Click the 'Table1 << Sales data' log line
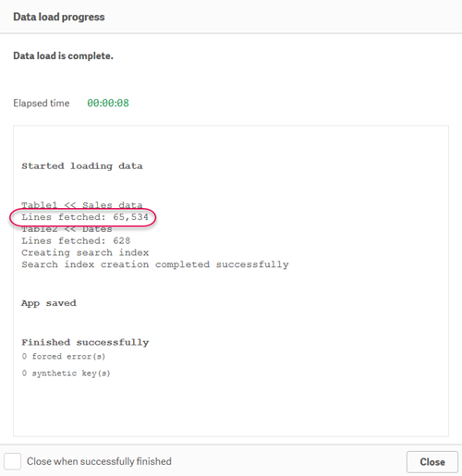 (x=82, y=205)
